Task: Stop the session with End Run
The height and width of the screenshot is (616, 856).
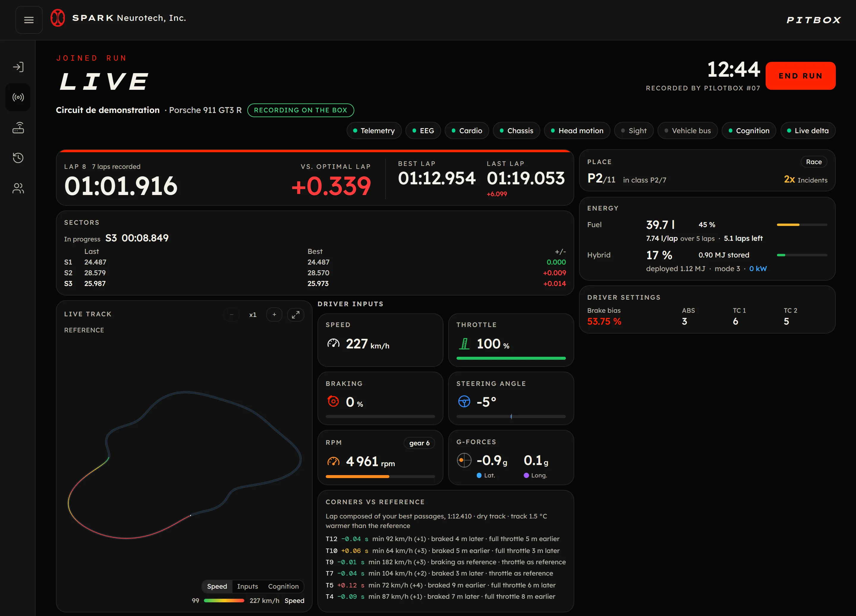Action: tap(800, 76)
